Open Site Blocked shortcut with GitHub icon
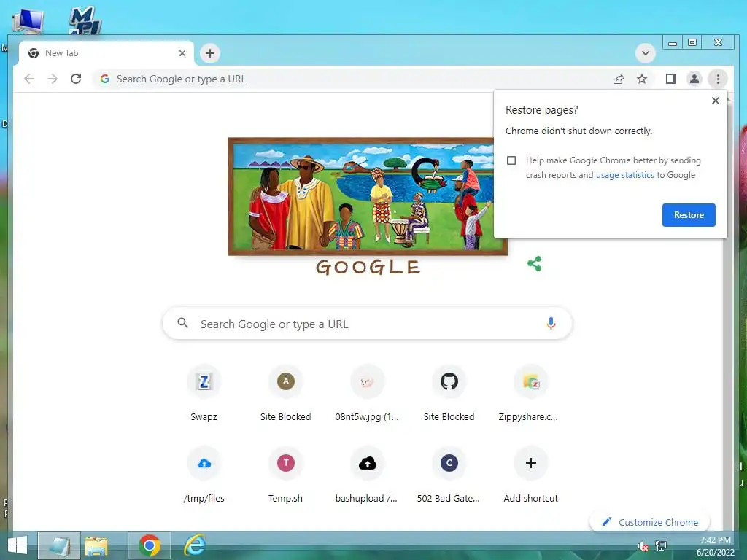Image resolution: width=747 pixels, height=560 pixels. [x=449, y=393]
